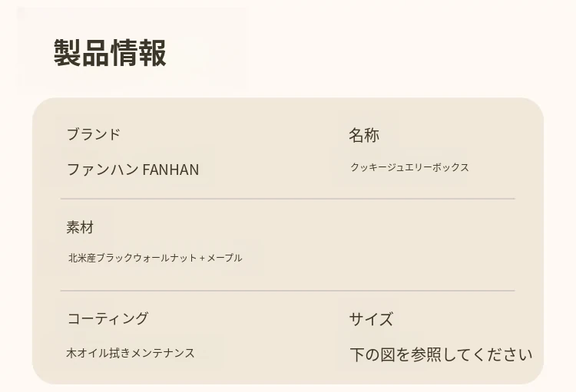Select the 名称 field label
This screenshot has height=392, width=576.
(x=363, y=136)
